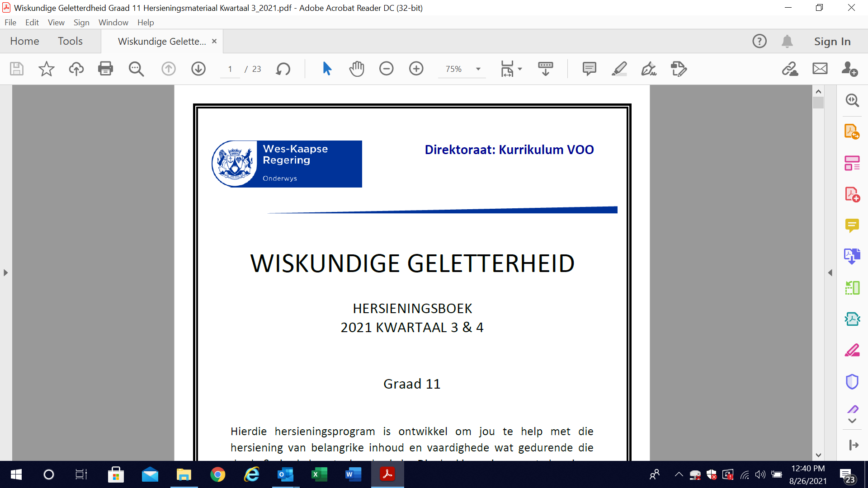Go to the next page with the down arrow

pyautogui.click(x=198, y=69)
